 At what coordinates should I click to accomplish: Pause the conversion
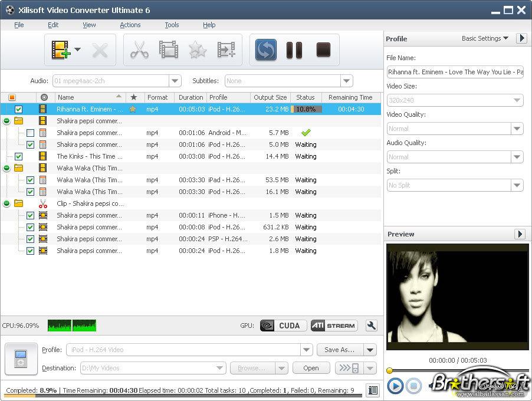(x=294, y=50)
